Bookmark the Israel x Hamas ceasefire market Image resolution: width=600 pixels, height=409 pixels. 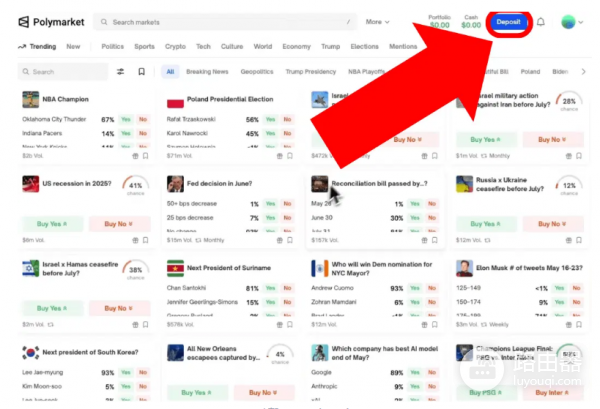pyautogui.click(x=146, y=324)
